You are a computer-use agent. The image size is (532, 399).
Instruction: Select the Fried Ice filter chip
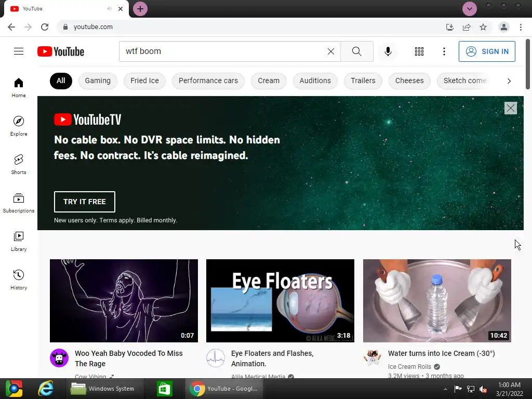pyautogui.click(x=144, y=81)
